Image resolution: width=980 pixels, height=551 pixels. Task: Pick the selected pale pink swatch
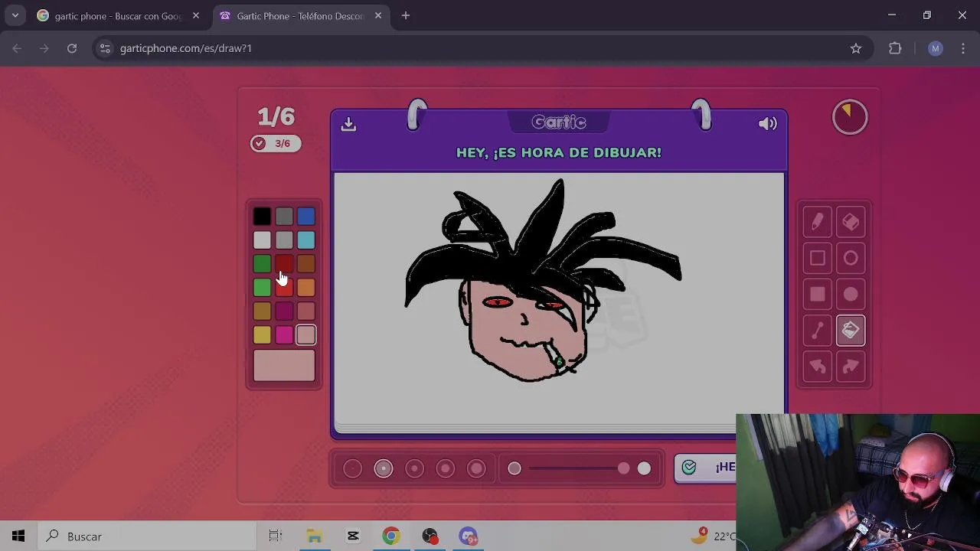(306, 335)
